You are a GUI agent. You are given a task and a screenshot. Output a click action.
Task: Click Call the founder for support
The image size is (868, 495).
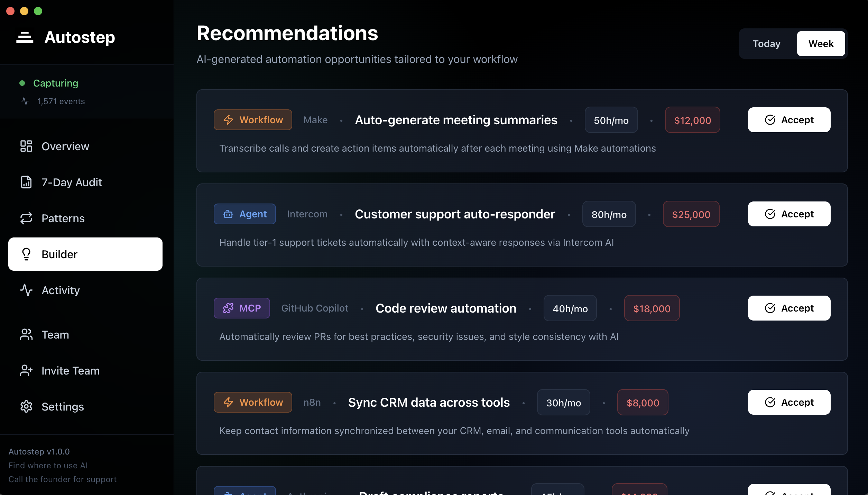click(x=63, y=479)
